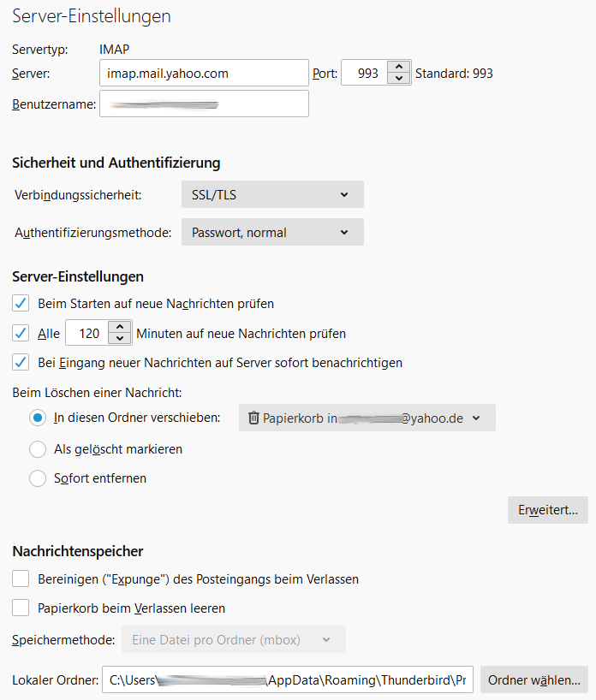Click the 'Ordner wählen...' button
The height and width of the screenshot is (700, 596).
533,680
